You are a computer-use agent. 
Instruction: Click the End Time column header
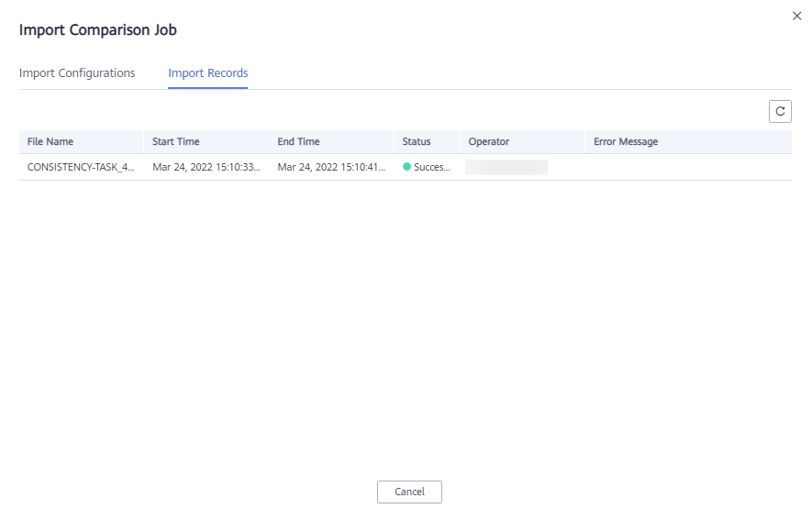(298, 142)
